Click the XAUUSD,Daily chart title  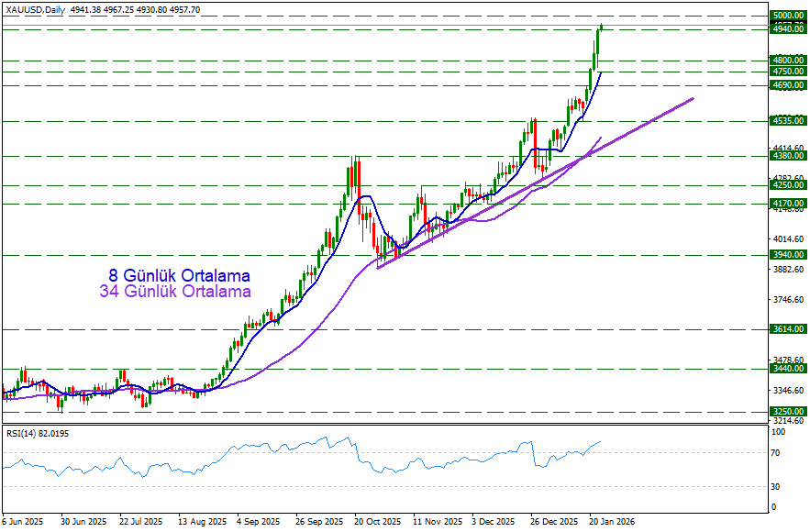click(x=36, y=9)
